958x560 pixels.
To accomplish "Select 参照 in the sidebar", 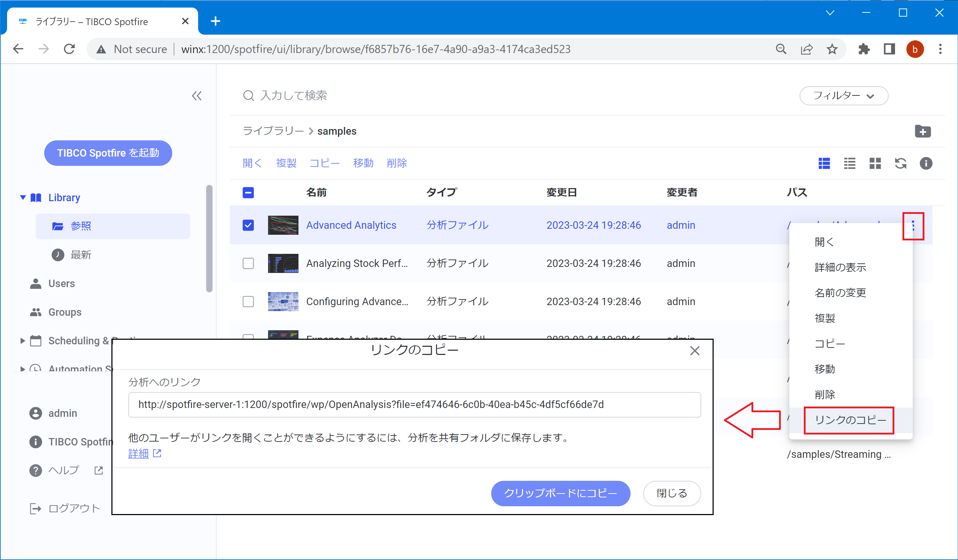I will [x=113, y=226].
